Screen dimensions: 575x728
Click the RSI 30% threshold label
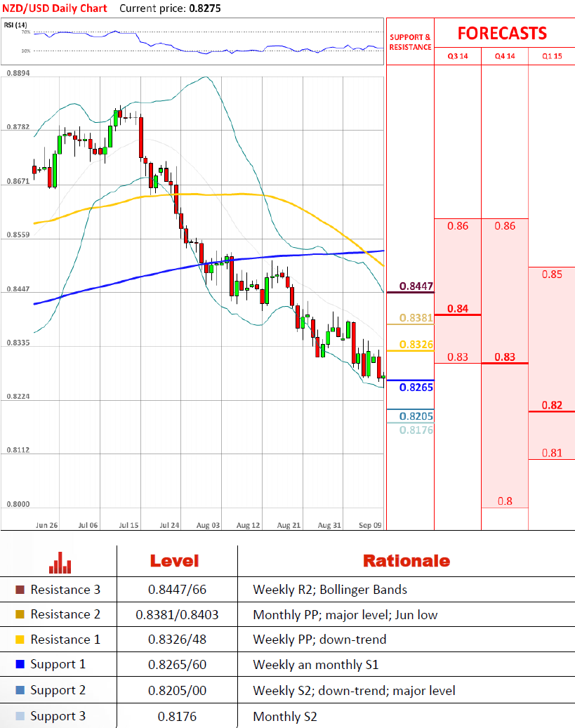26,51
